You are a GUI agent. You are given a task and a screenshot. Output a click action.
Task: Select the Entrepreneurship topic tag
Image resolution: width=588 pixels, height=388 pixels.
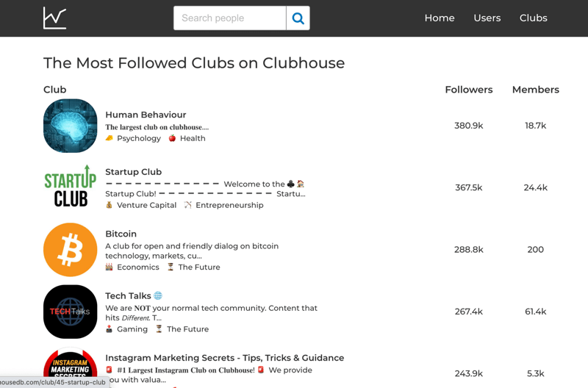pyautogui.click(x=229, y=205)
